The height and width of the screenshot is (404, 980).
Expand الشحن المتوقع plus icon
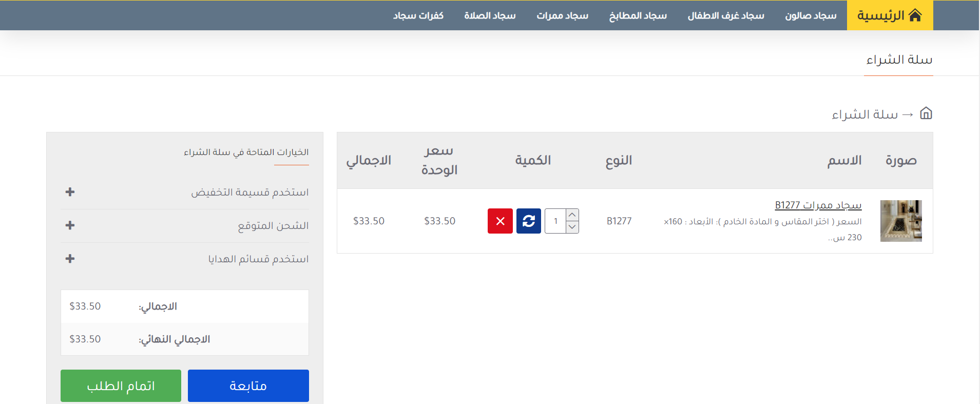tap(70, 225)
